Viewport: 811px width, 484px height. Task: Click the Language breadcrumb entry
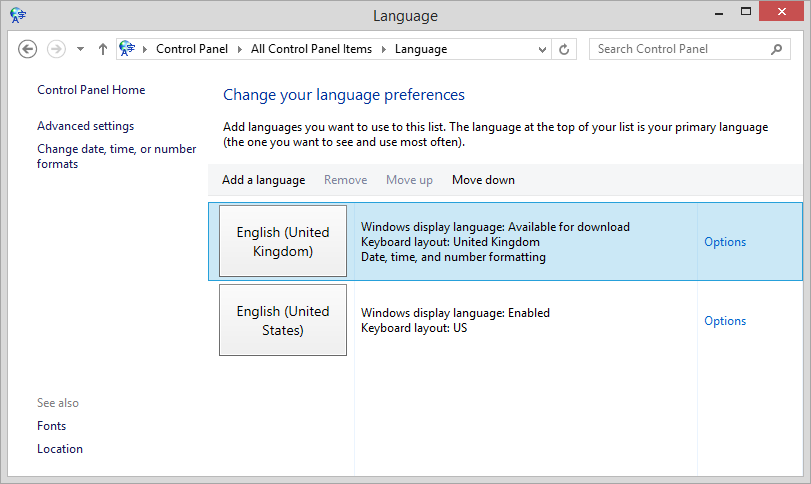(x=421, y=49)
